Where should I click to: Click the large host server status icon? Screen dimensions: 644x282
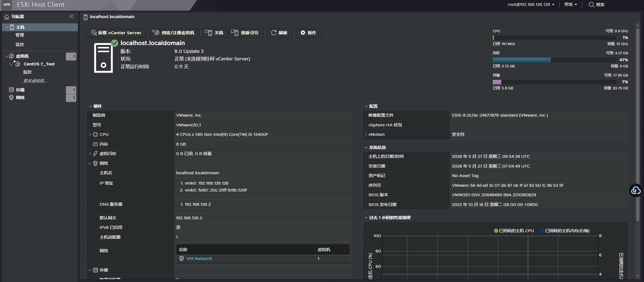coord(103,58)
